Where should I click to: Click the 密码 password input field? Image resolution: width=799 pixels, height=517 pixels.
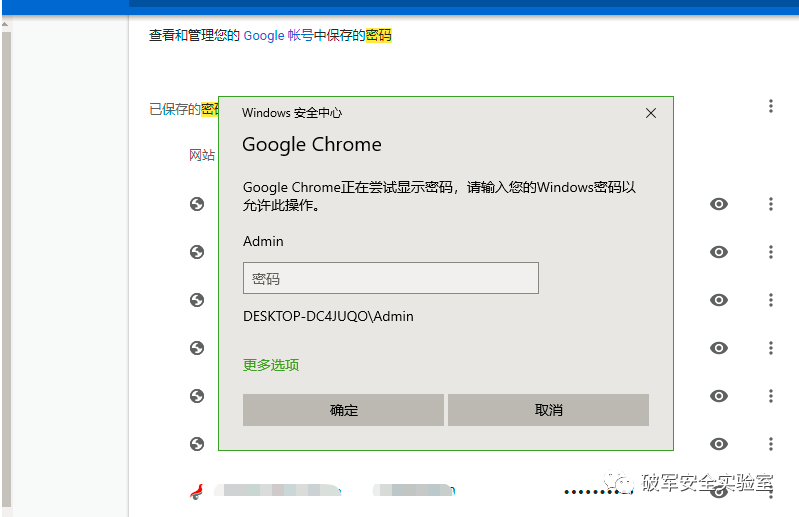point(391,278)
